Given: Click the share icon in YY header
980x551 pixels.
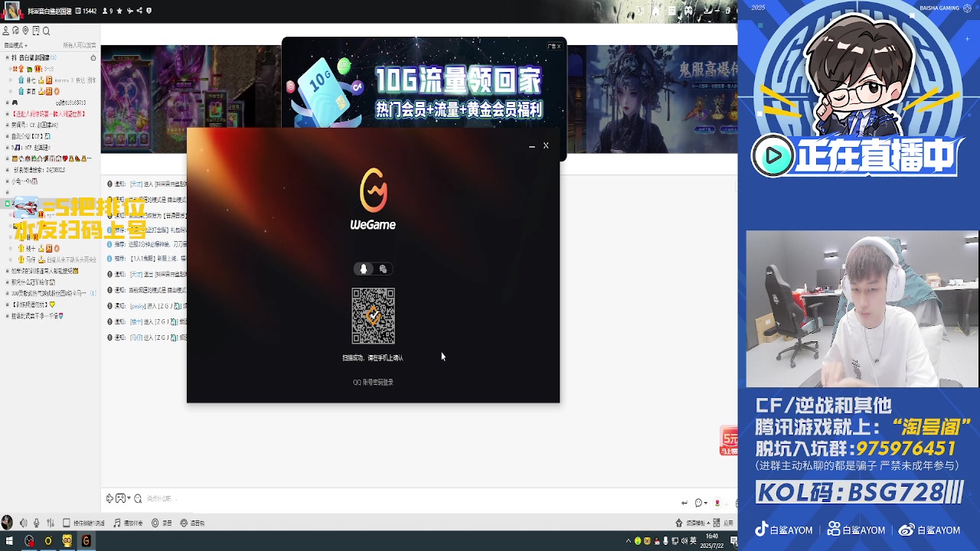Looking at the screenshot, I should click(x=139, y=11).
